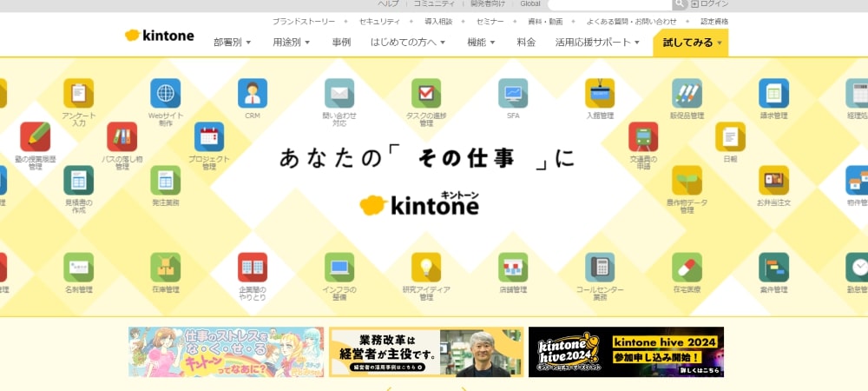Click the 交通費の申請 train icon
This screenshot has height=391, width=868.
click(x=643, y=136)
